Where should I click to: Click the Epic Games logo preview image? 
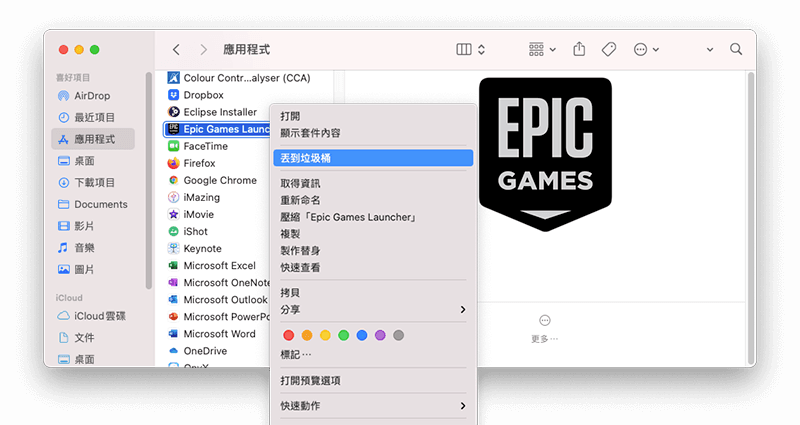pos(545,155)
